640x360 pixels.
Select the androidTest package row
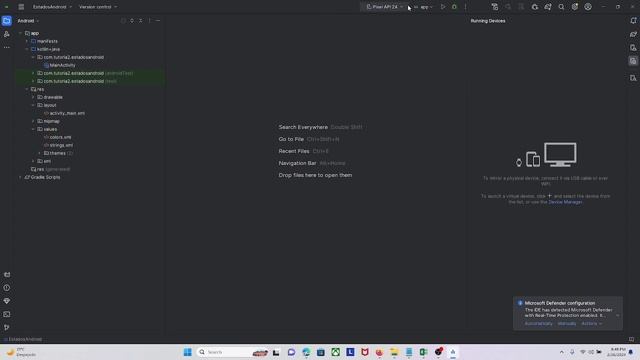[90, 73]
